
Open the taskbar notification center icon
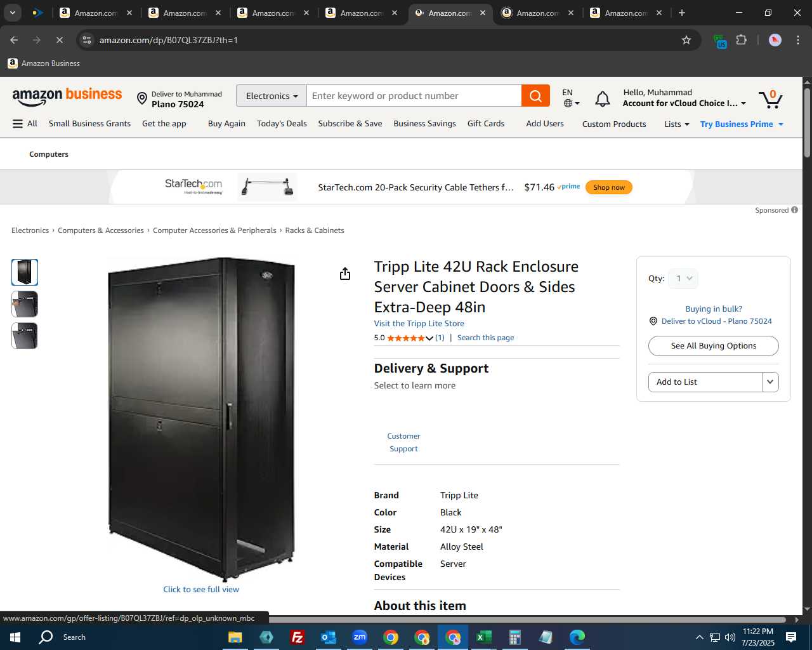tap(791, 637)
